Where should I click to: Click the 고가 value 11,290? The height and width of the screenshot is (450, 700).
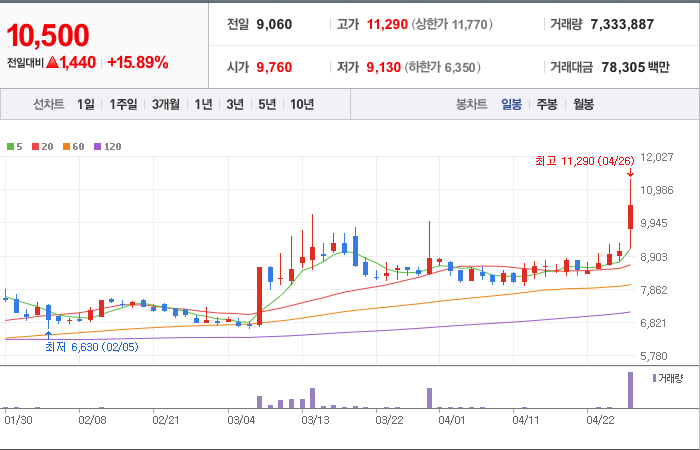(x=387, y=24)
